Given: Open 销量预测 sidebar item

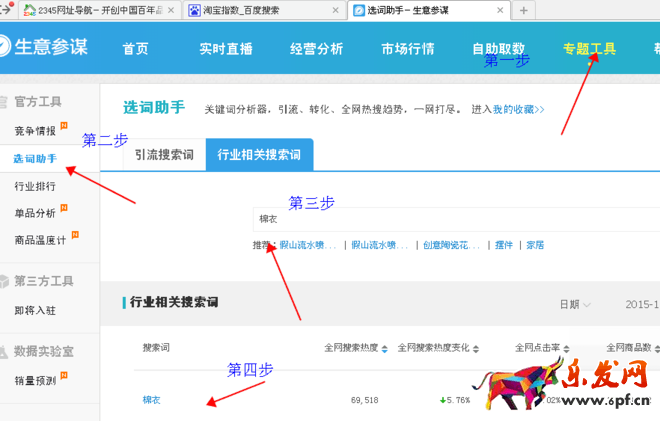Looking at the screenshot, I should [x=35, y=381].
